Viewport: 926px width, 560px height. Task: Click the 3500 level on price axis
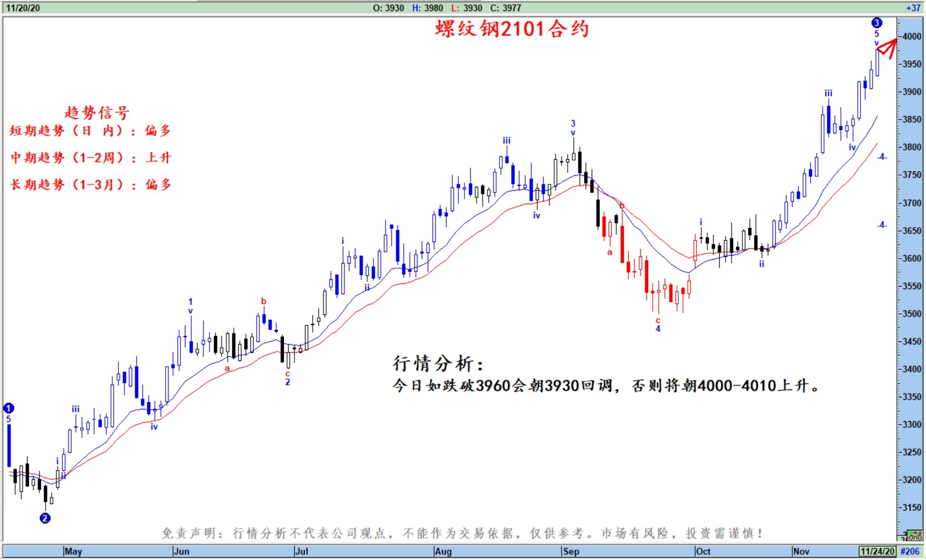pyautogui.click(x=912, y=314)
